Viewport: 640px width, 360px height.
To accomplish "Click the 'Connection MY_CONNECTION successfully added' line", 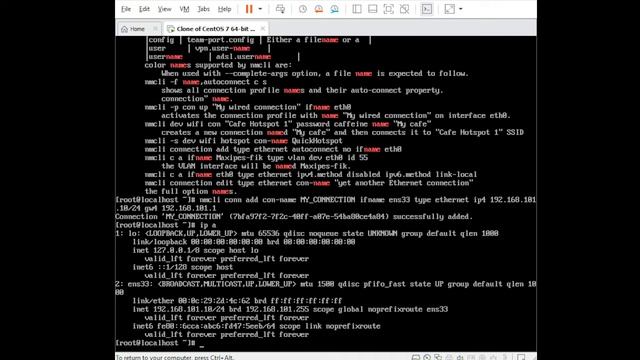I will click(294, 217).
